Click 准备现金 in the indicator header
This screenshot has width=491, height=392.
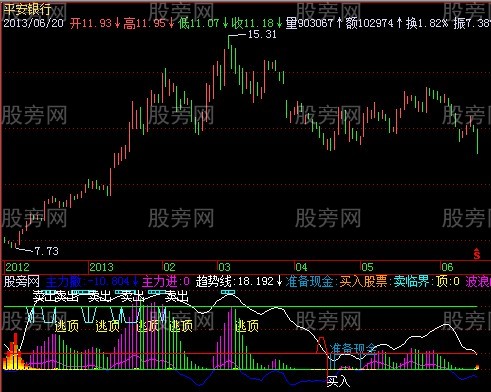pos(309,282)
